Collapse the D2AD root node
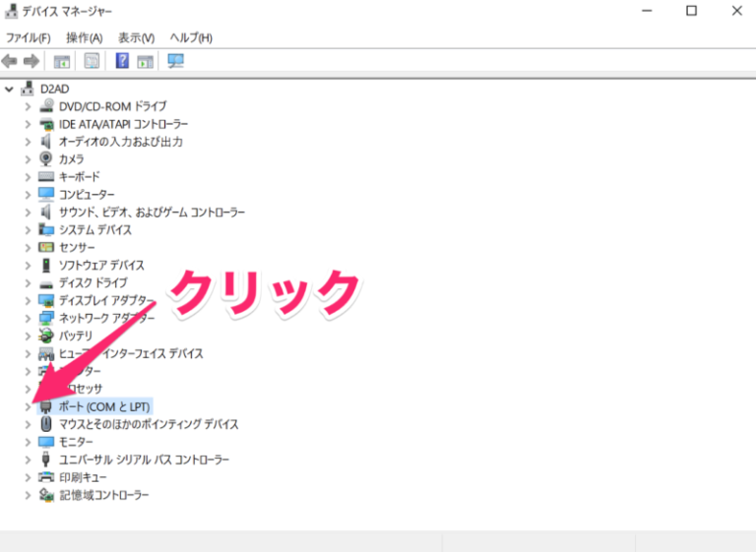 (x=9, y=89)
